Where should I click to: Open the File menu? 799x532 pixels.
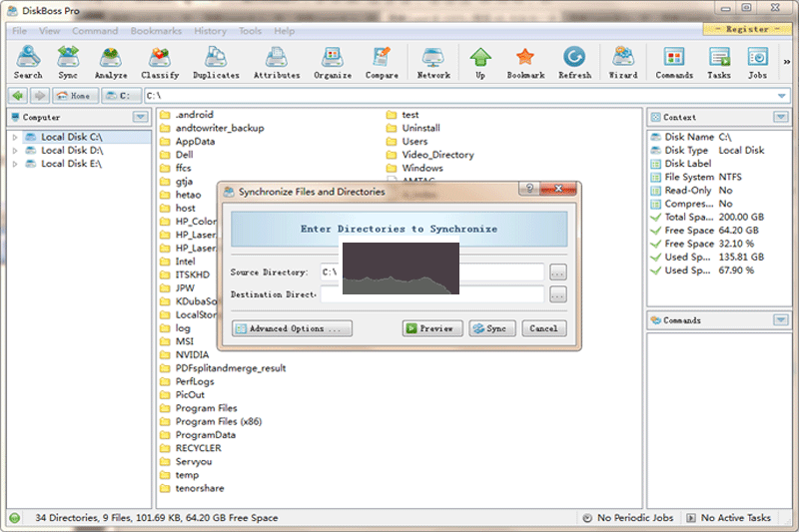[x=19, y=31]
